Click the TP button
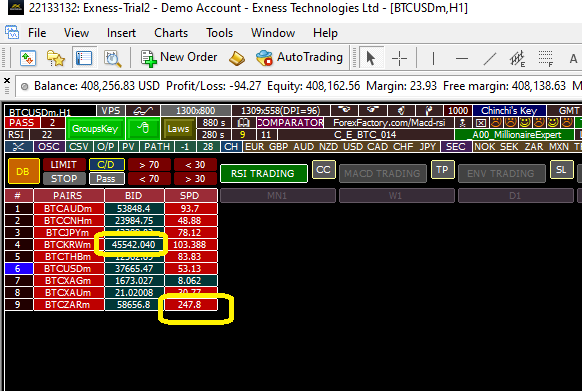Screen dimensions: 582x391 (442, 170)
